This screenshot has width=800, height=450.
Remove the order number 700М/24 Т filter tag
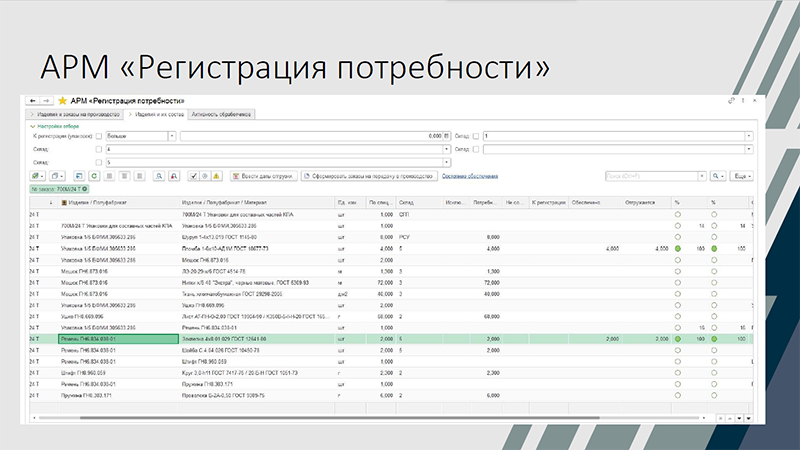pos(85,188)
